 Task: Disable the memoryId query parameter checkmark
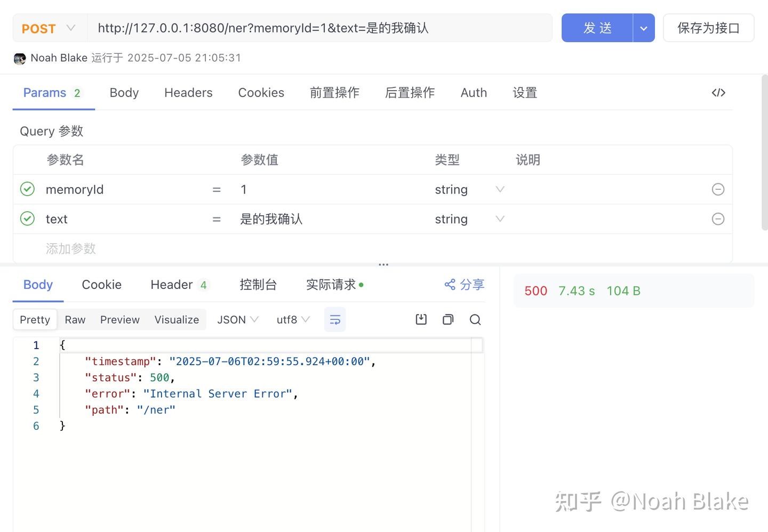27,189
